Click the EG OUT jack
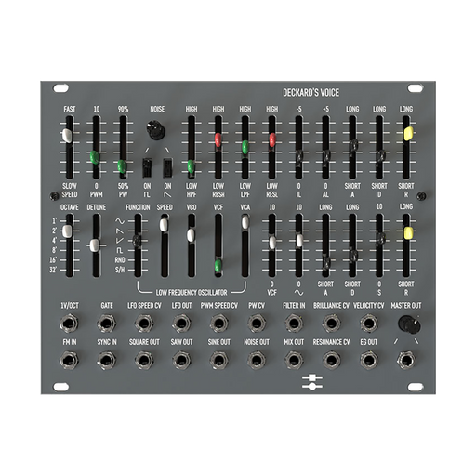The width and height of the screenshot is (476, 476). coord(369,360)
